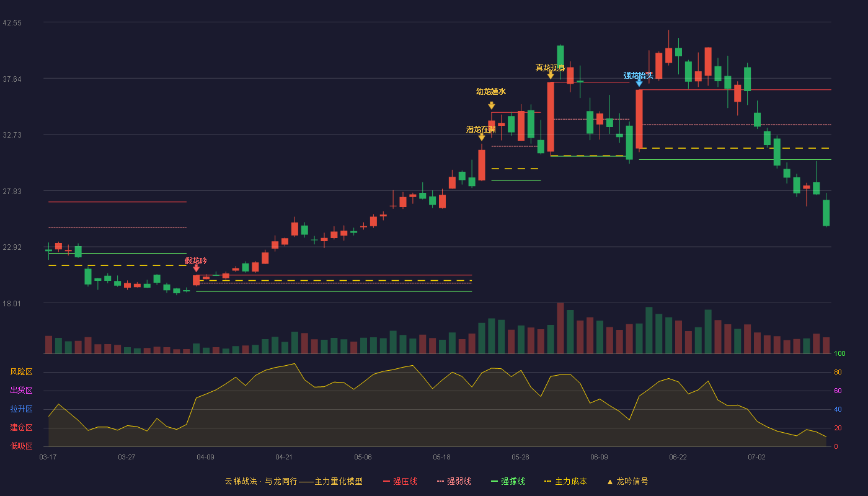
Task: Click the 真龙现身 yellow arrow marker
Action: (x=551, y=76)
